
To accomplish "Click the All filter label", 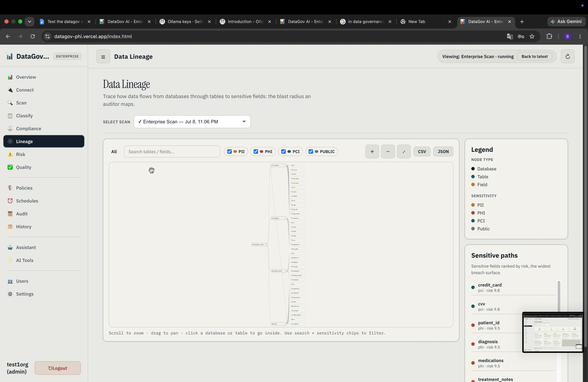I will [x=114, y=151].
